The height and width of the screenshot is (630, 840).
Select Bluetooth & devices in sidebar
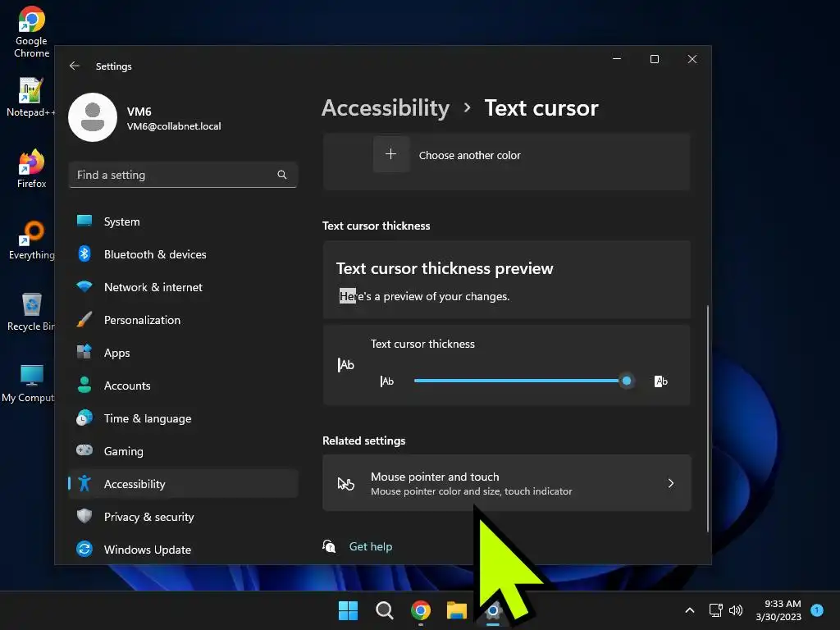point(183,254)
